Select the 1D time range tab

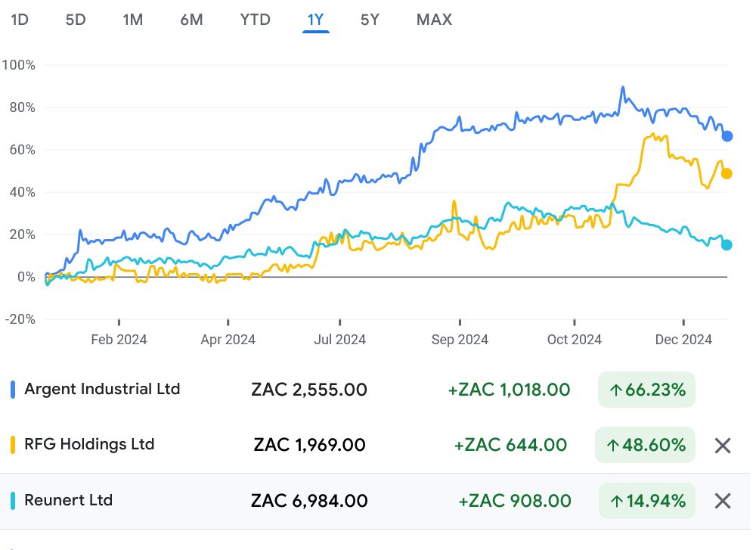20,20
